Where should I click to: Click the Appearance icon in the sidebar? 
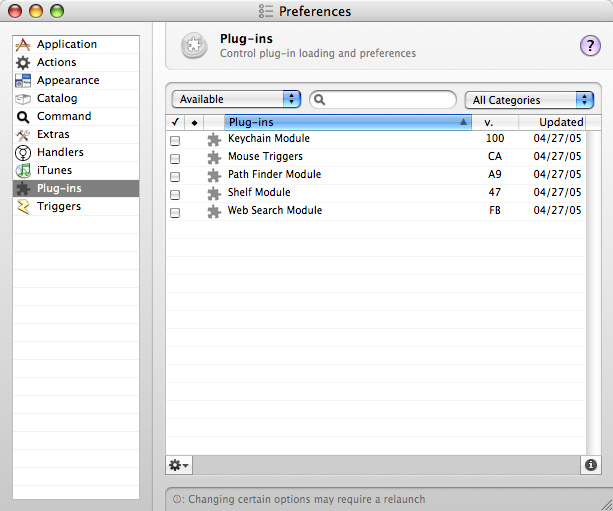pos(23,81)
